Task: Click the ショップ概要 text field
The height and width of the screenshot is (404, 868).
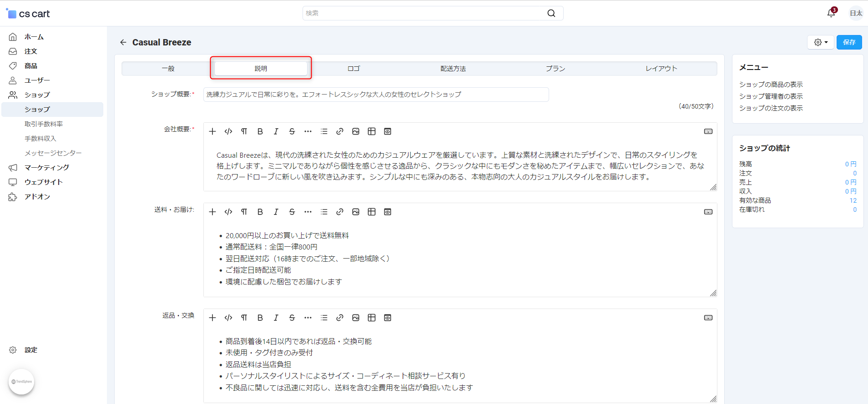Action: 376,95
